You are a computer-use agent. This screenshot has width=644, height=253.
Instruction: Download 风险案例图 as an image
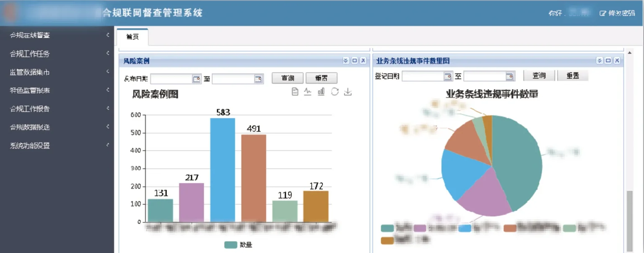pyautogui.click(x=348, y=92)
